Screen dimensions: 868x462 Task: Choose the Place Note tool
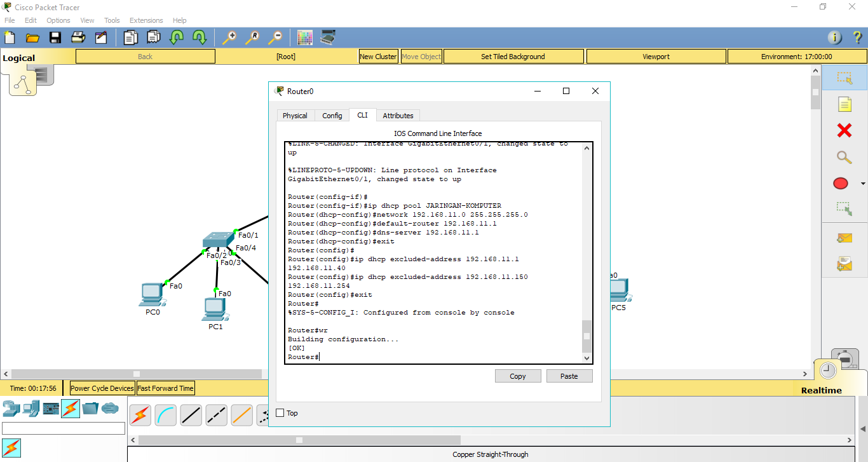[x=844, y=104]
